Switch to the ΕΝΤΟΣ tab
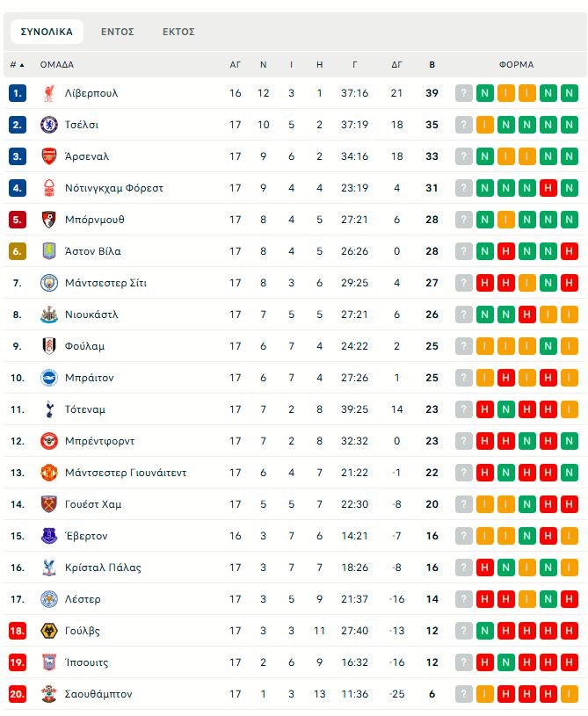The image size is (588, 716). [x=117, y=32]
